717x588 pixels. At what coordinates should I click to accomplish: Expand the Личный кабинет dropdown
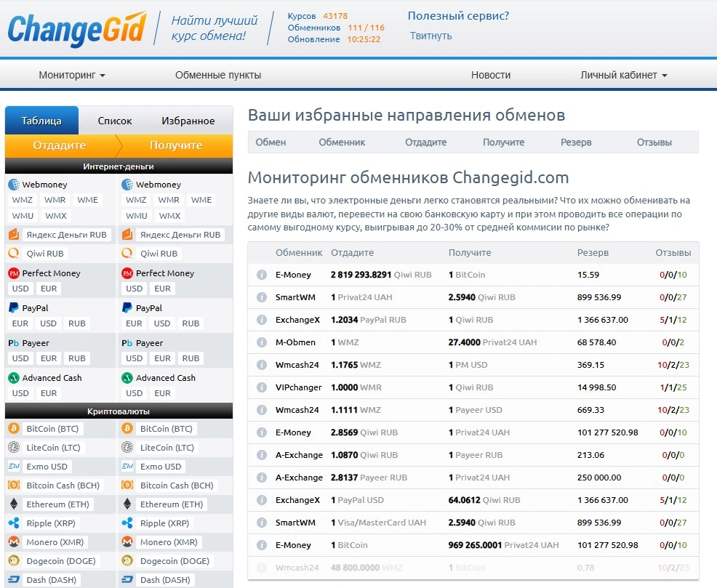(624, 75)
